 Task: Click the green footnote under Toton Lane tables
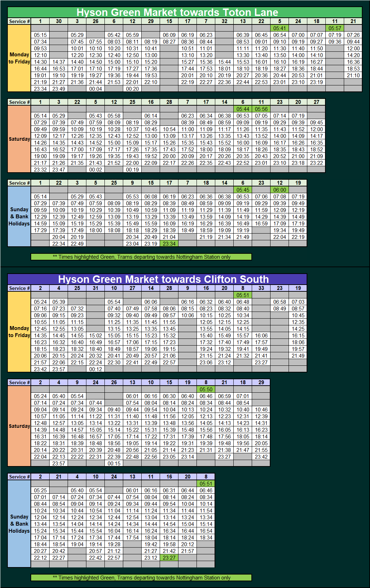pos(141,257)
